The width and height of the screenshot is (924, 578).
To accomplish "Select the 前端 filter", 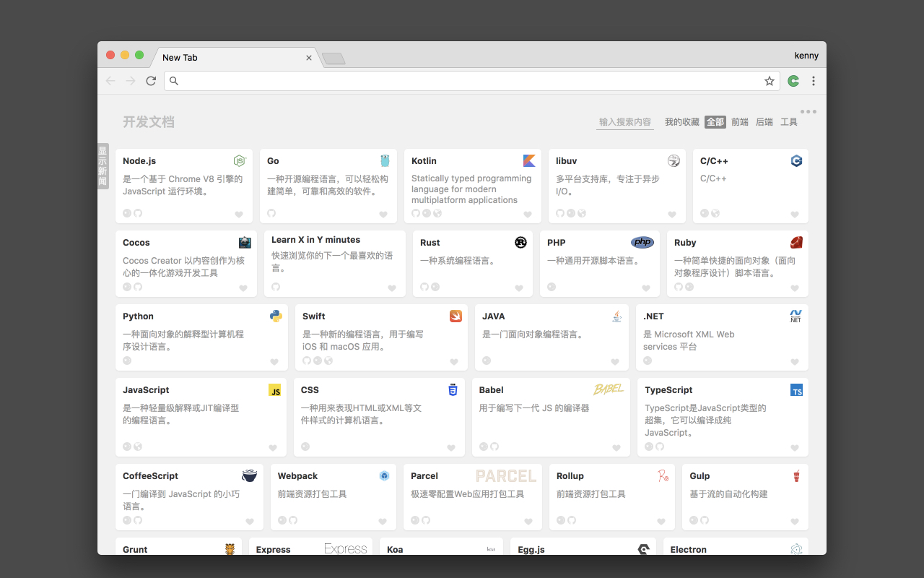I will pos(740,122).
